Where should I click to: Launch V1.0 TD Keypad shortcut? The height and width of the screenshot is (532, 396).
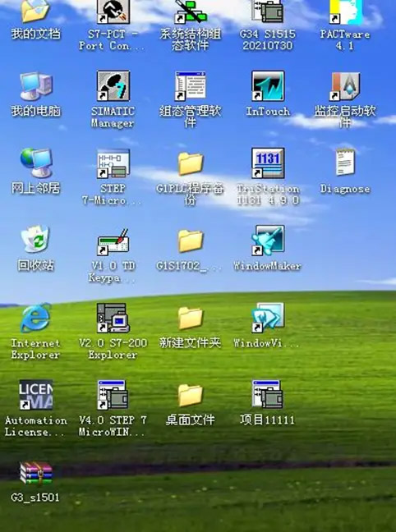(x=113, y=241)
